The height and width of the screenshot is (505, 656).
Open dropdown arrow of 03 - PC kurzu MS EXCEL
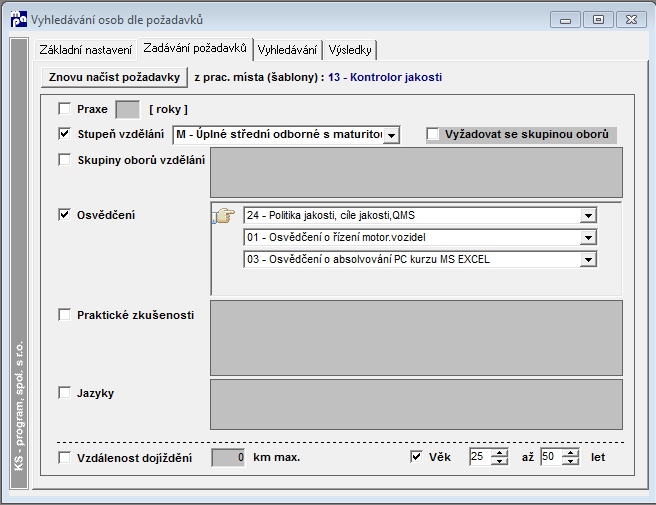coord(588,259)
